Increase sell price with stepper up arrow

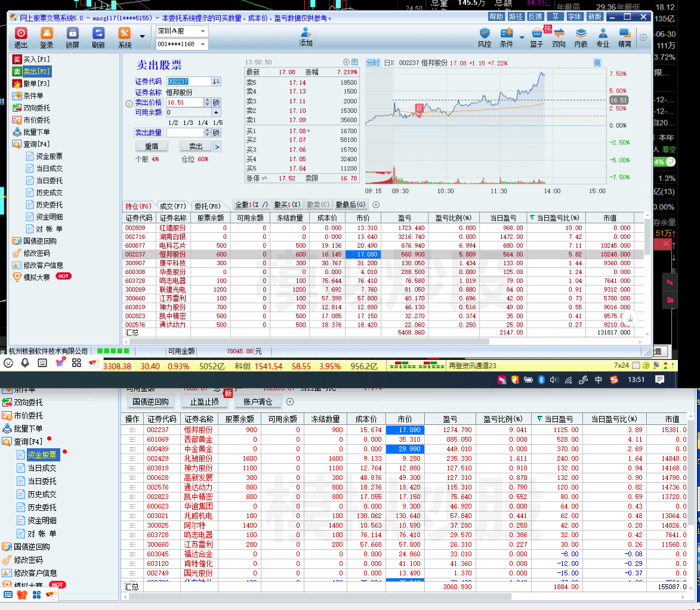(207, 100)
